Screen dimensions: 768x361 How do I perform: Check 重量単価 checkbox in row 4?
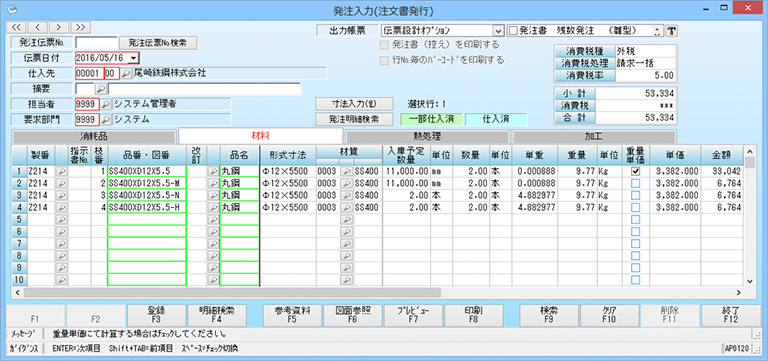(x=635, y=207)
